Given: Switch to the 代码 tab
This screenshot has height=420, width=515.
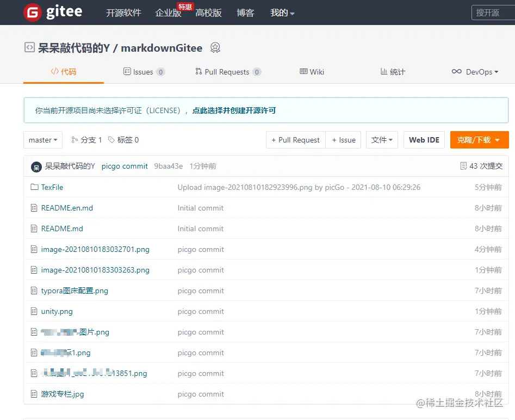Looking at the screenshot, I should click(x=64, y=72).
